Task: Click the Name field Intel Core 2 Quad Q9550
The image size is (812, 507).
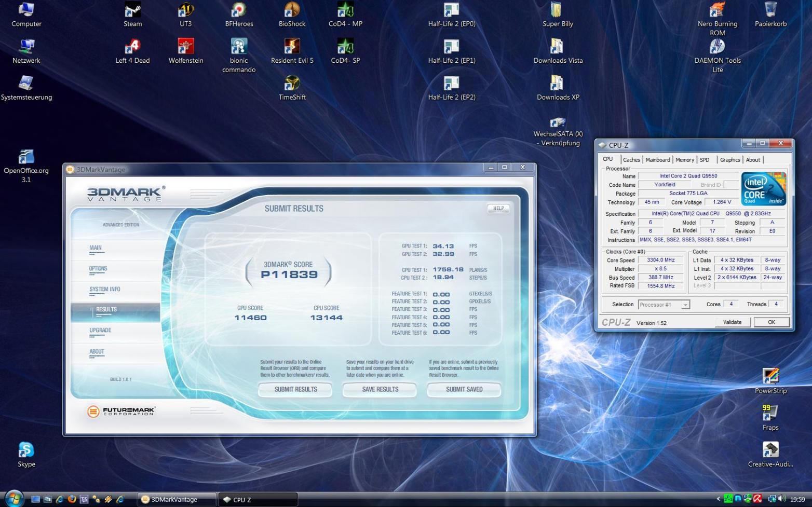Action: pyautogui.click(x=688, y=176)
